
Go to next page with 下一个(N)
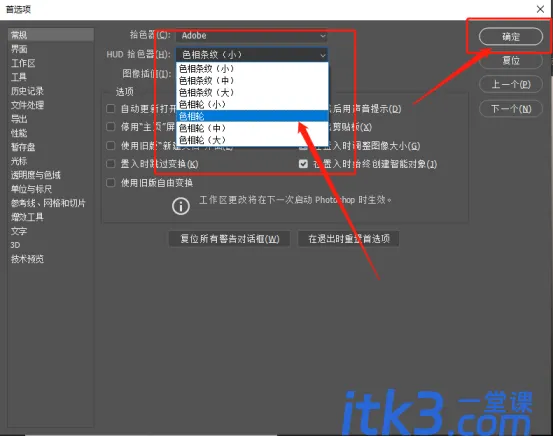pos(510,109)
